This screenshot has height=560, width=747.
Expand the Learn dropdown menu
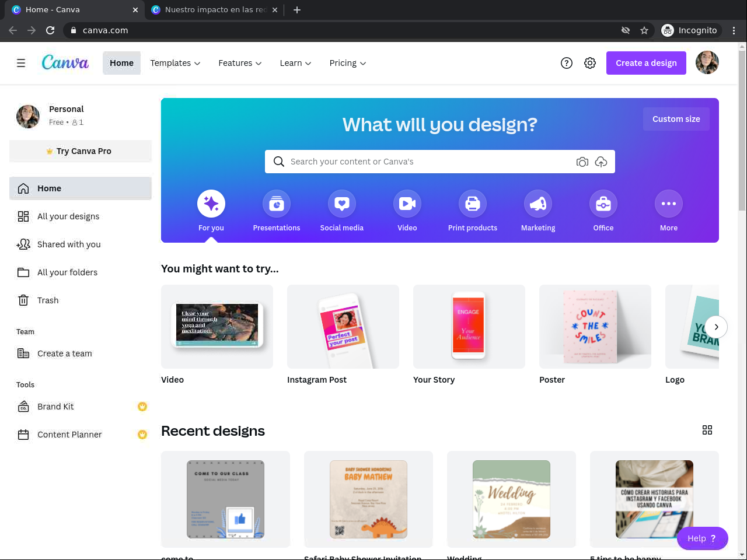pos(295,63)
